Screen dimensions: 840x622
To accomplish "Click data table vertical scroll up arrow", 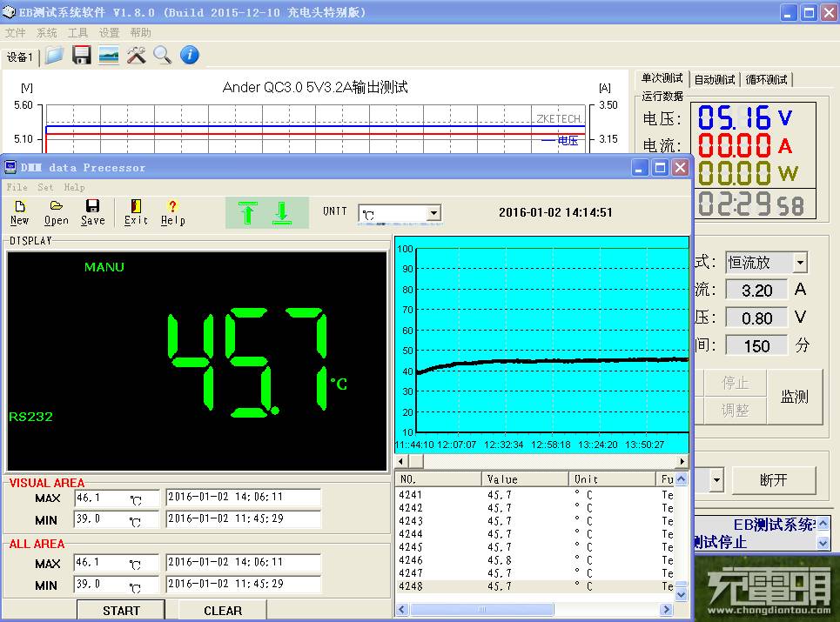I will (x=681, y=478).
